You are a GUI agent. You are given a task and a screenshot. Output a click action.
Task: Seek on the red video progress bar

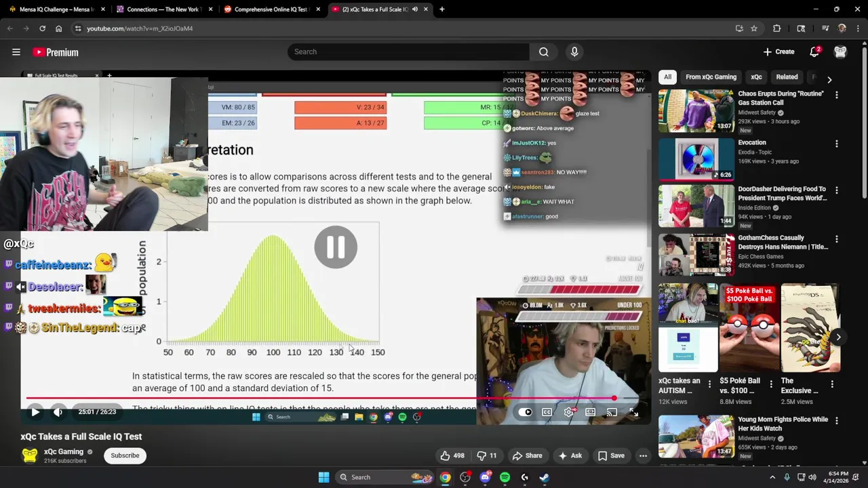coord(320,399)
